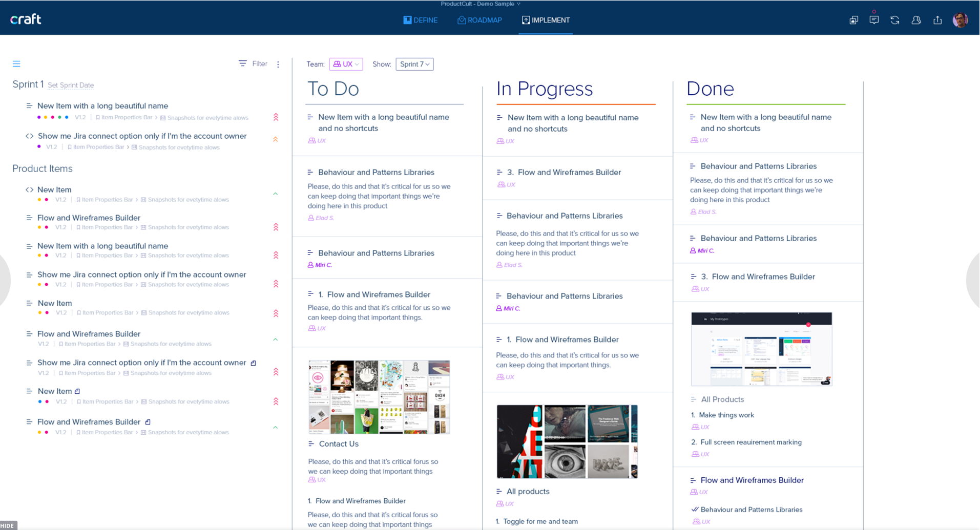Open the share export icon in header
Viewport: 980px width, 530px height.
point(937,20)
